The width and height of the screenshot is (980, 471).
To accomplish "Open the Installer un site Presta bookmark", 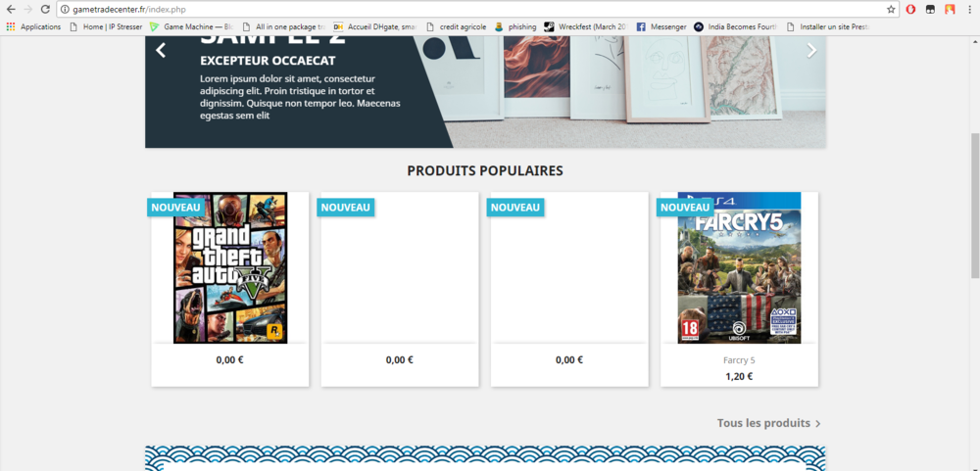I will (828, 26).
